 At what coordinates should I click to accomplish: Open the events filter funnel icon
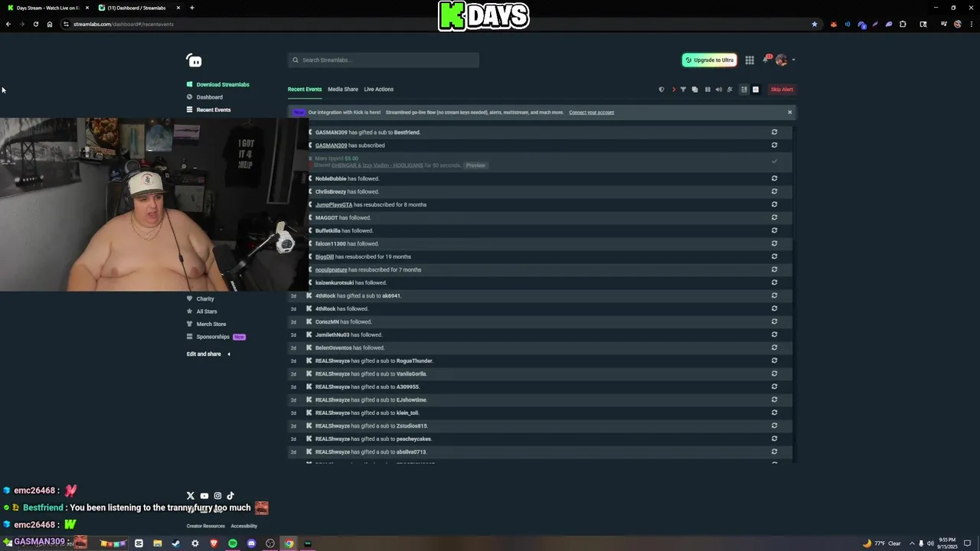684,90
